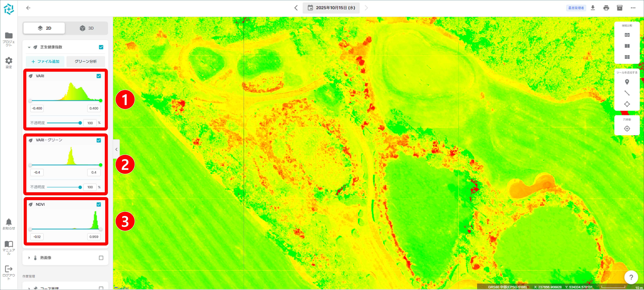This screenshot has height=290, width=644.
Task: Click the ファイル追加 button
Action: [x=45, y=61]
